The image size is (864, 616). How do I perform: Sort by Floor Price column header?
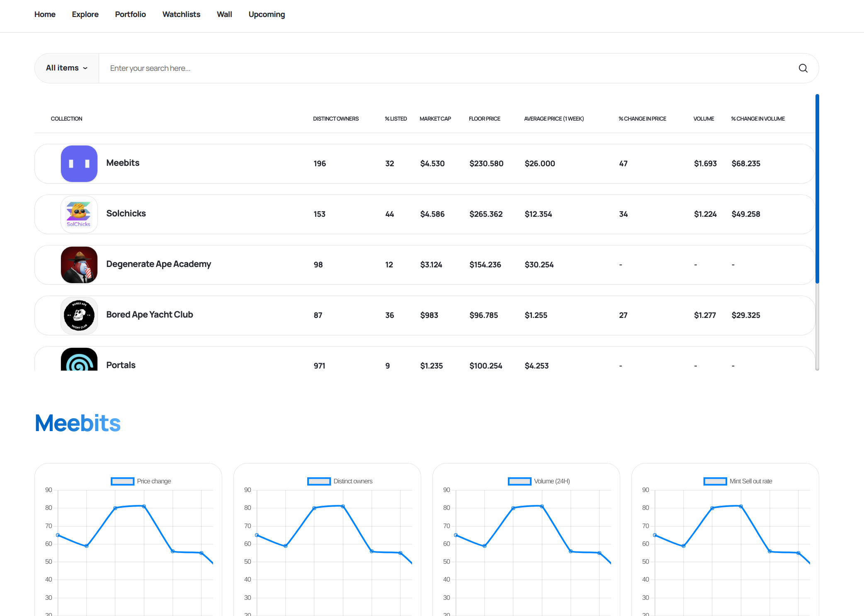pyautogui.click(x=484, y=119)
